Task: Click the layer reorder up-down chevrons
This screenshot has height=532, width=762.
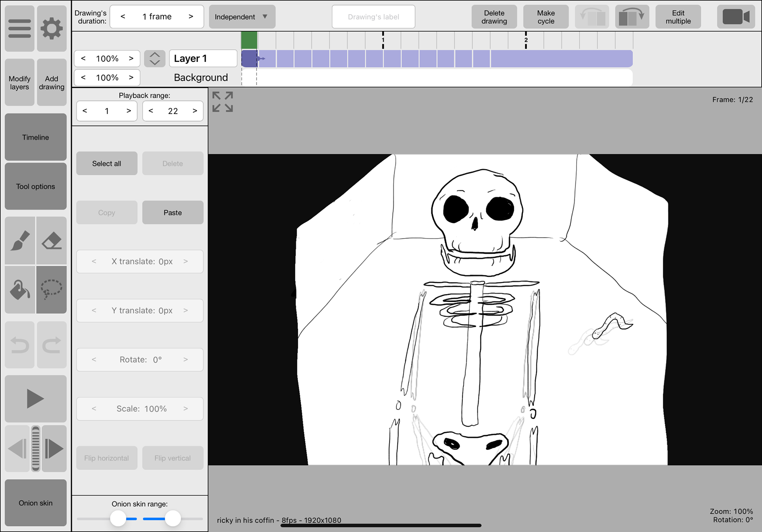Action: tap(154, 59)
